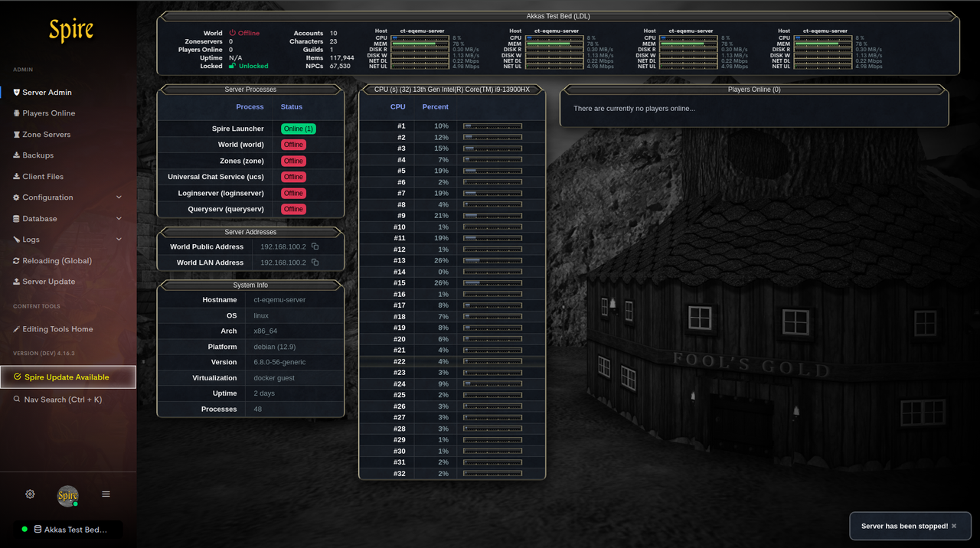Click the Status column header
The width and height of the screenshot is (980, 548).
292,107
